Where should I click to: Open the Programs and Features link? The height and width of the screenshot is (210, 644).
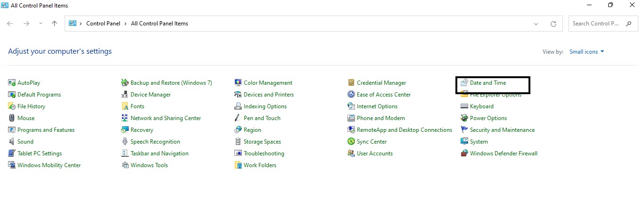tap(46, 130)
